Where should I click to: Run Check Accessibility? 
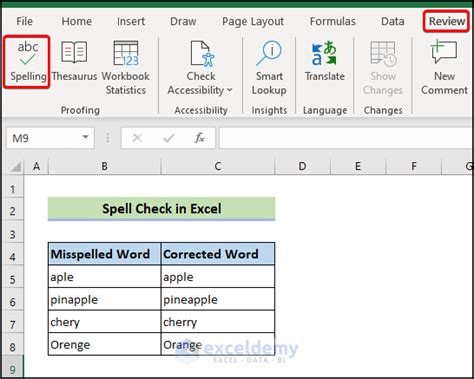pyautogui.click(x=200, y=68)
